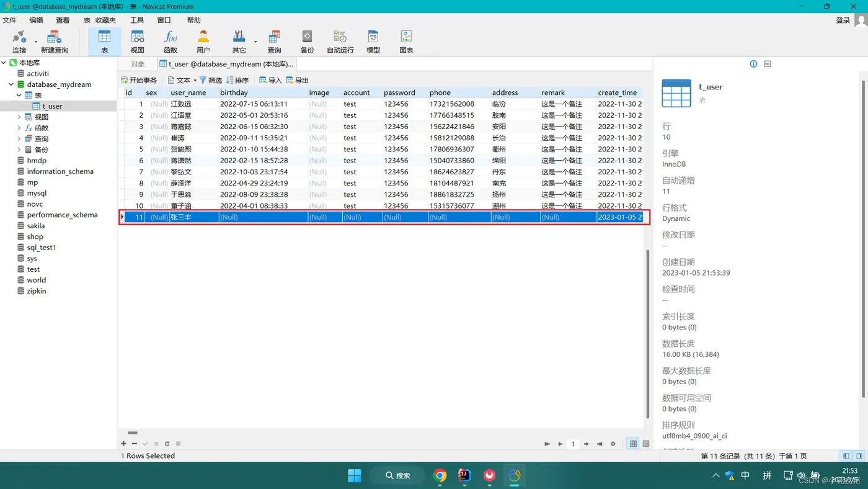The height and width of the screenshot is (489, 868).
Task: Select the sakila database
Action: 35,226
